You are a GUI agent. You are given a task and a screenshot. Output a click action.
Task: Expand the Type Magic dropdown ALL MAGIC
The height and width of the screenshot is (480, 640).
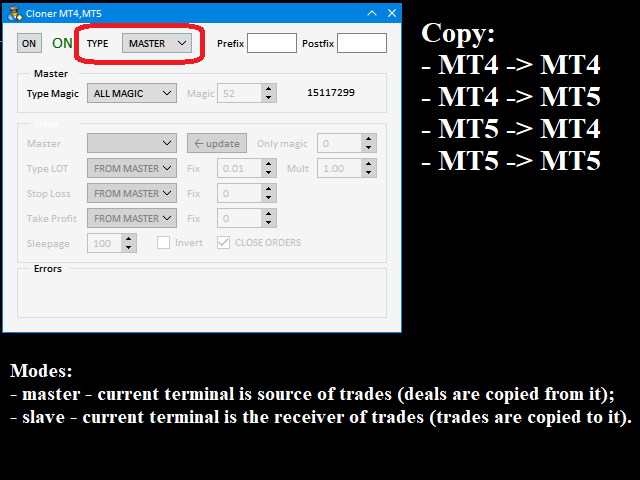(x=132, y=93)
